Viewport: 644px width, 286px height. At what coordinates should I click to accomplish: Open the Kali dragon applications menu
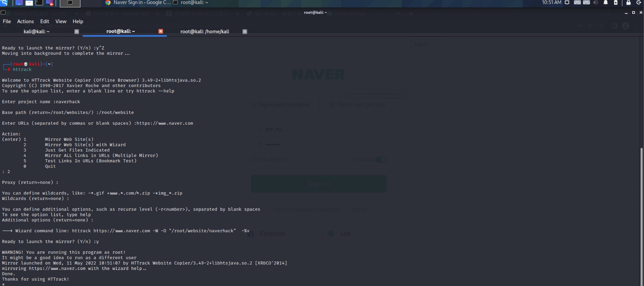(4, 3)
